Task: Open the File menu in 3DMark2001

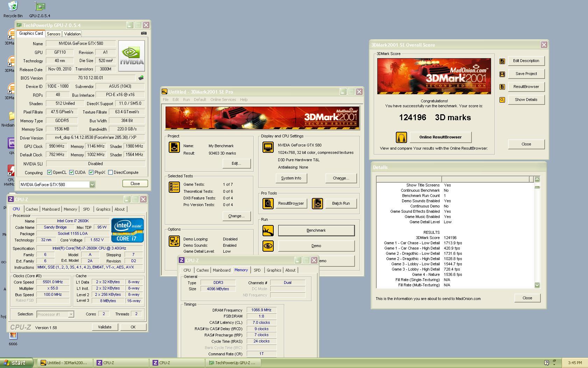Action: (x=166, y=100)
